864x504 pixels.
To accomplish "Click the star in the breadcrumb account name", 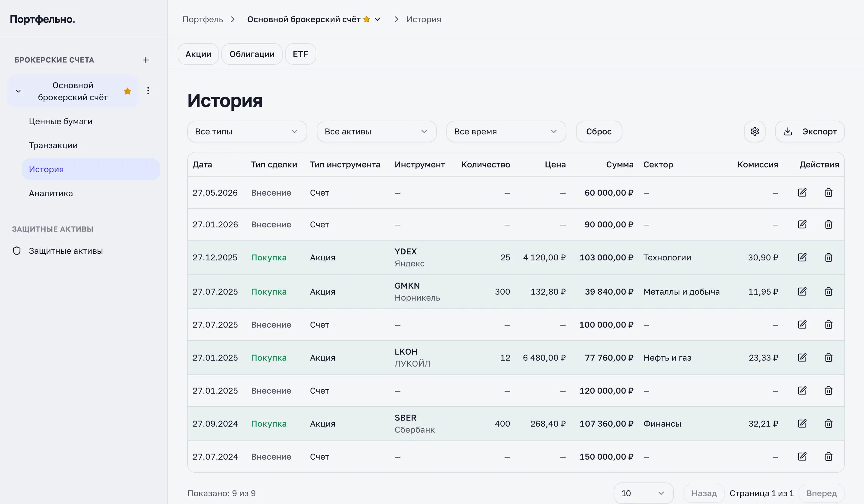I will pyautogui.click(x=367, y=19).
